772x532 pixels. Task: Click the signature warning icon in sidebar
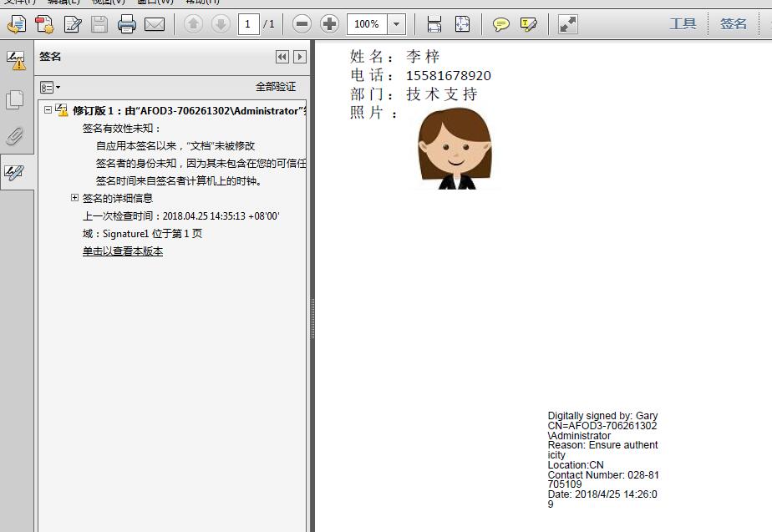click(16, 60)
